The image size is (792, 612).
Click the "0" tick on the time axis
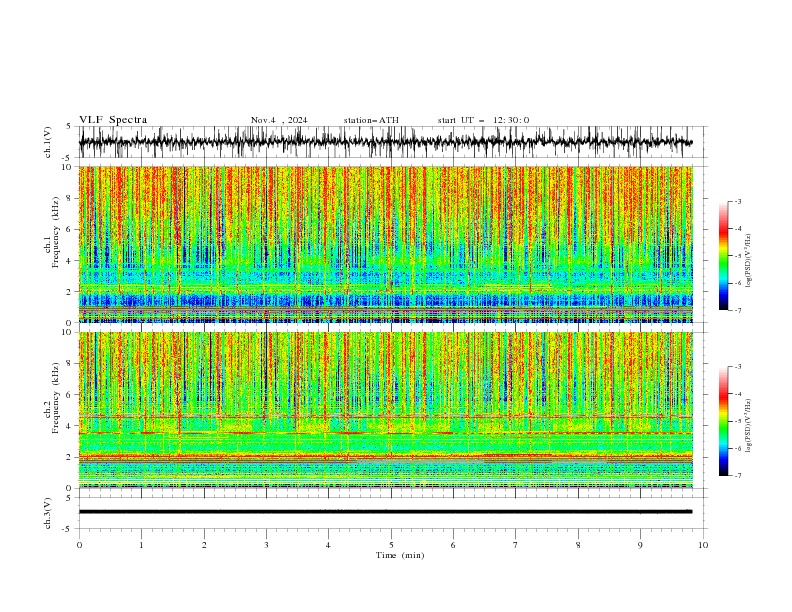tap(79, 545)
